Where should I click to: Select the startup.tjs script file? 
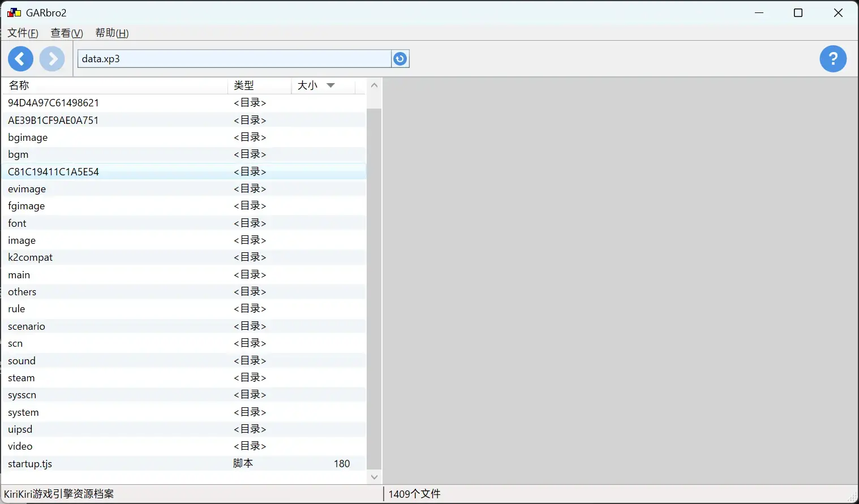(184, 464)
